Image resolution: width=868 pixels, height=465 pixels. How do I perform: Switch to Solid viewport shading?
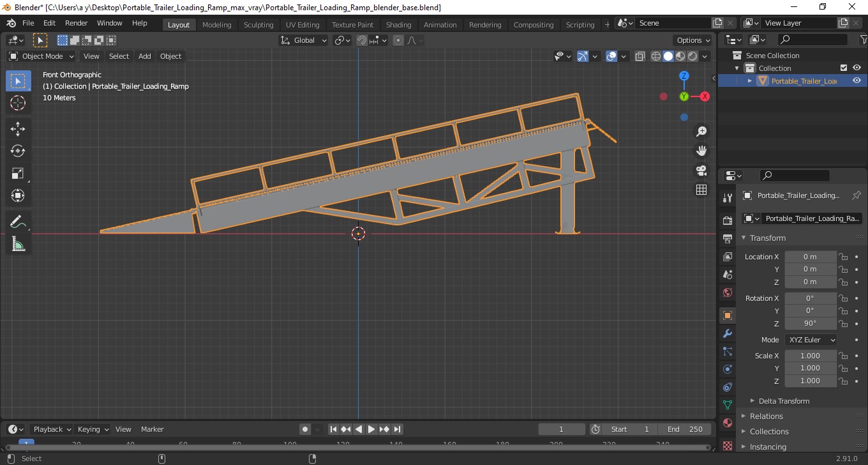click(x=668, y=56)
